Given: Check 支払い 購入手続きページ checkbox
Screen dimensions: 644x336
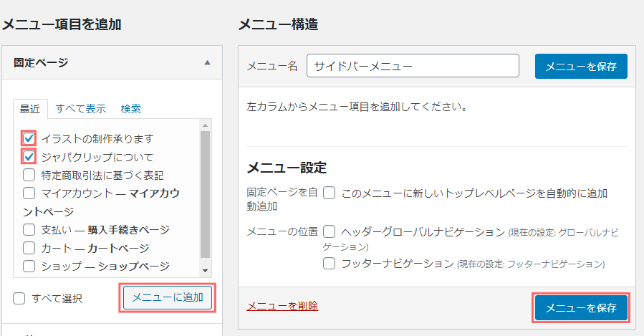Looking at the screenshot, I should (29, 229).
